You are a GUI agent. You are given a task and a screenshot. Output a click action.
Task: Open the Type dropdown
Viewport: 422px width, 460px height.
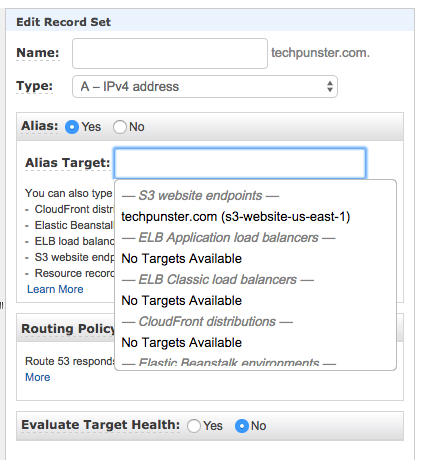pyautogui.click(x=205, y=87)
